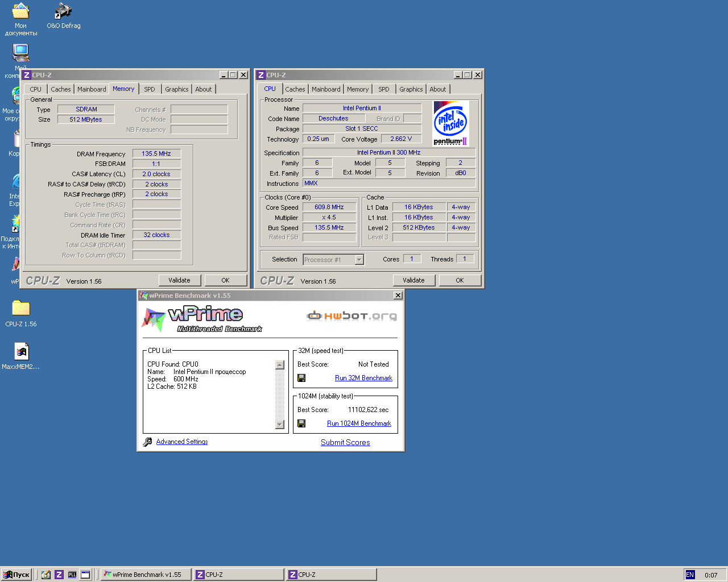Click the save icon under 1024M stability test
Screen dimensions: 728x582
tap(301, 423)
